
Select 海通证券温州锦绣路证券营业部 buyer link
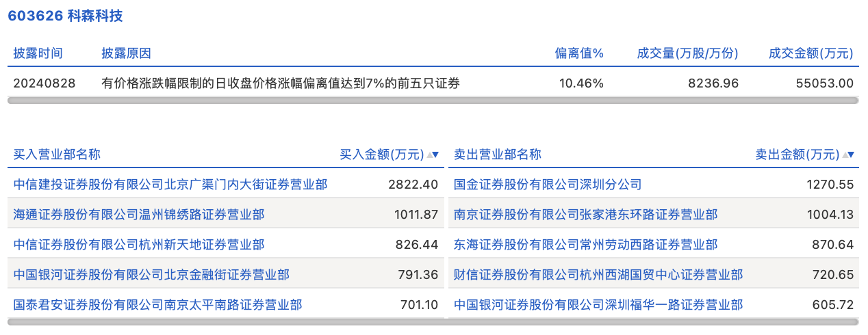point(139,215)
